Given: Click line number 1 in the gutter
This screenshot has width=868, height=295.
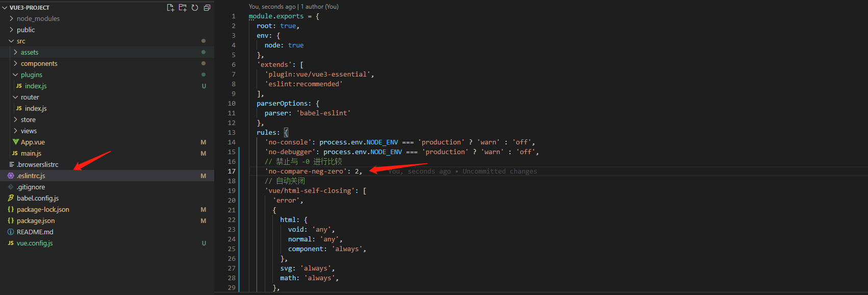Looking at the screenshot, I should [x=234, y=16].
